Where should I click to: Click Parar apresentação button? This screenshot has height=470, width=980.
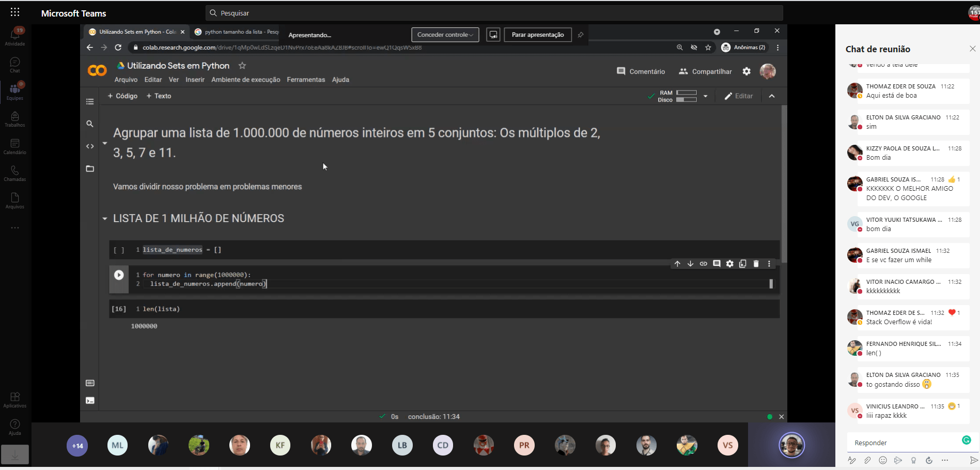[537, 35]
